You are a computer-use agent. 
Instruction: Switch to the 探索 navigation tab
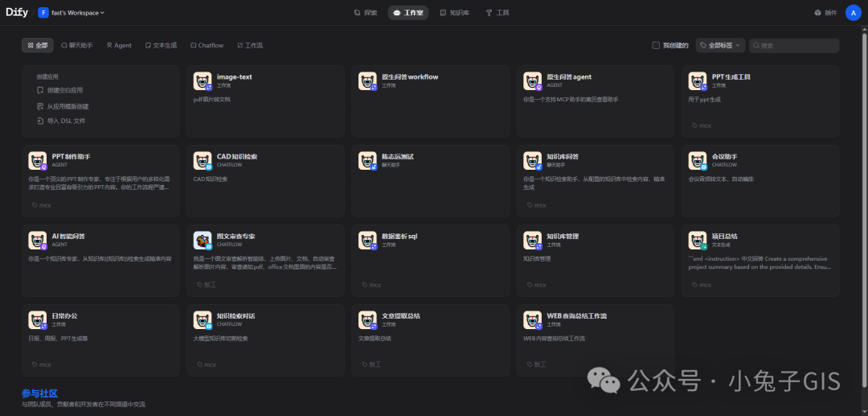(366, 13)
